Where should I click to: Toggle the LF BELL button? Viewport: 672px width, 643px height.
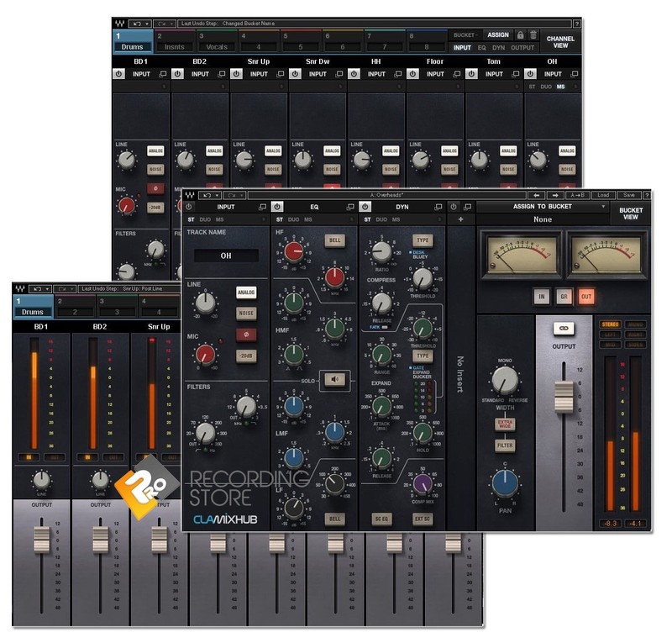tap(334, 519)
